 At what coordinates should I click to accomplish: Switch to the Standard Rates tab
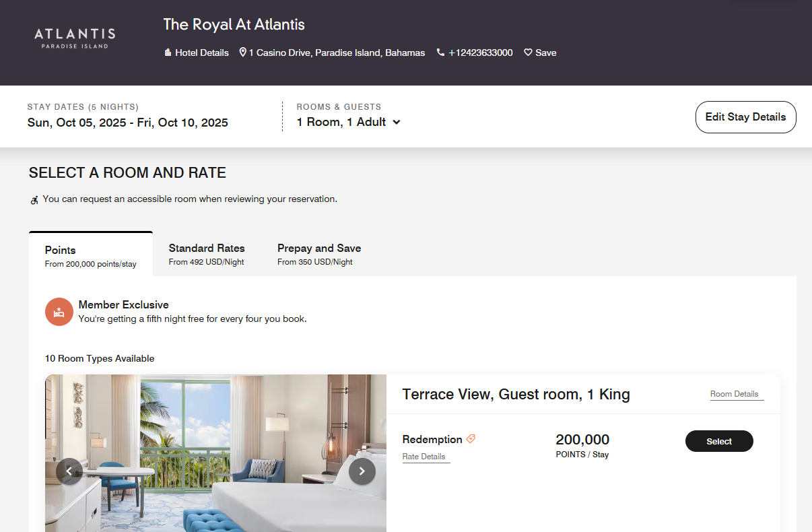pyautogui.click(x=207, y=255)
